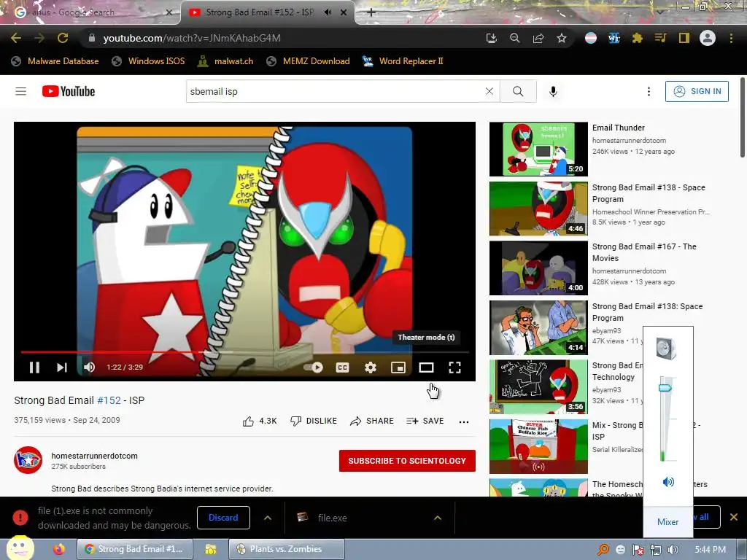The image size is (747, 560).
Task: Open the Mixer link
Action: [x=667, y=522]
